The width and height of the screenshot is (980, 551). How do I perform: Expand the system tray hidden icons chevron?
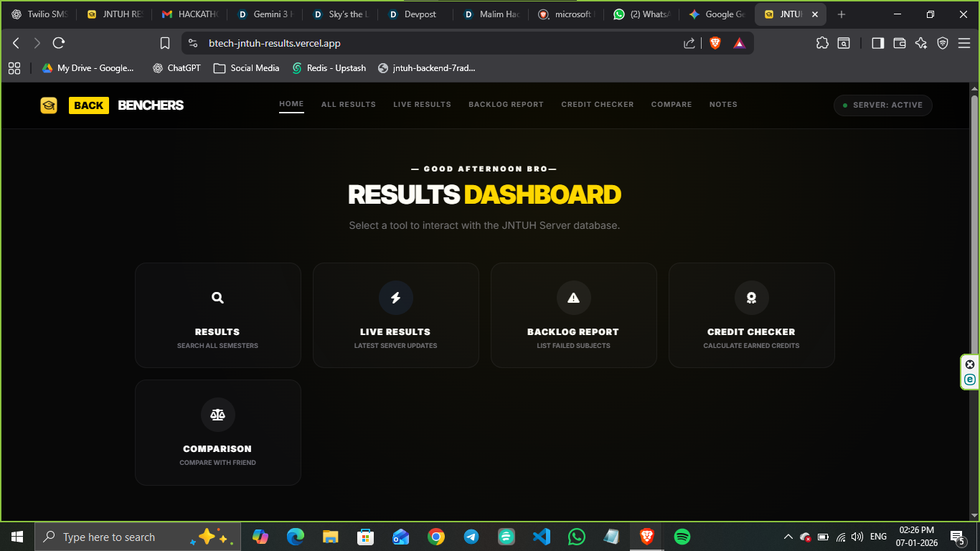coord(788,537)
